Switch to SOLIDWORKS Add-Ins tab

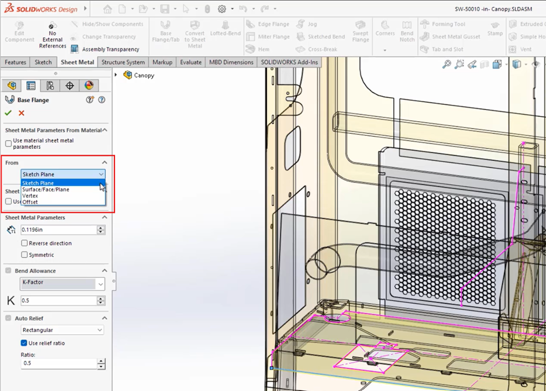click(x=289, y=62)
